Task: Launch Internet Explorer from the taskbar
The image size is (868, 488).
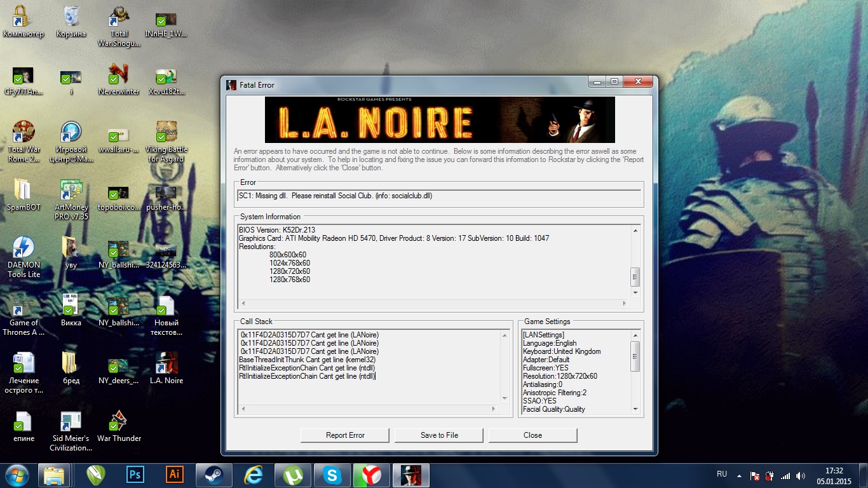Action: 254,475
